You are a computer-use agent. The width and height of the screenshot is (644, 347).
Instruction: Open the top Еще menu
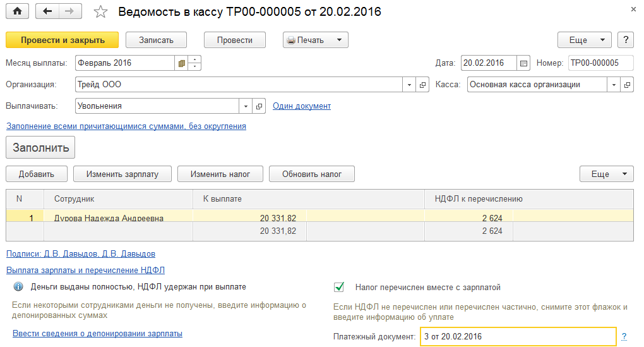[x=584, y=40]
